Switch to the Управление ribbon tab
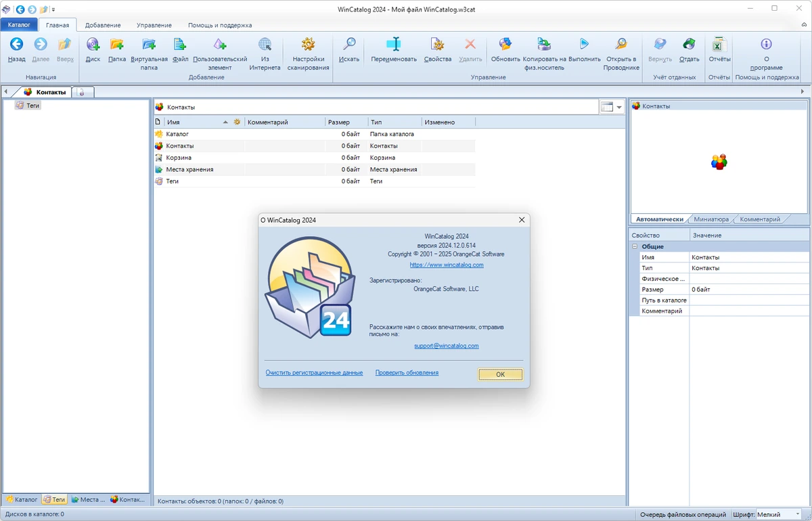This screenshot has height=521, width=812. [154, 25]
